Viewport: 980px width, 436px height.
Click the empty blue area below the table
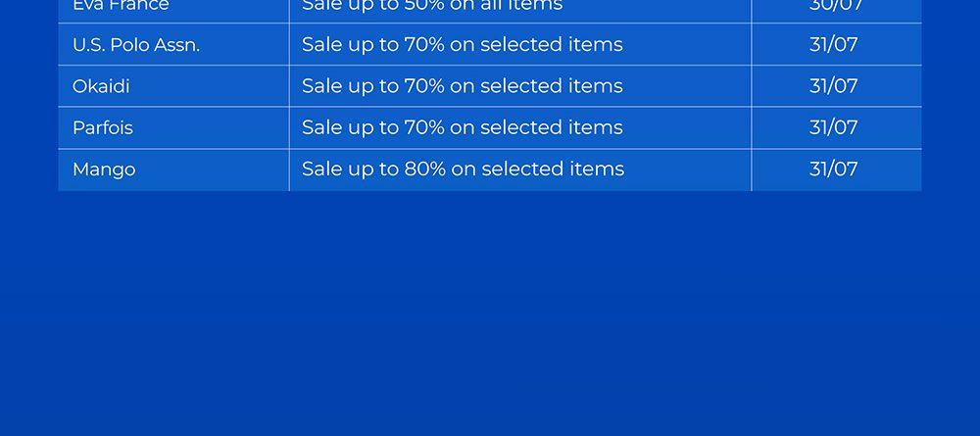point(490,314)
